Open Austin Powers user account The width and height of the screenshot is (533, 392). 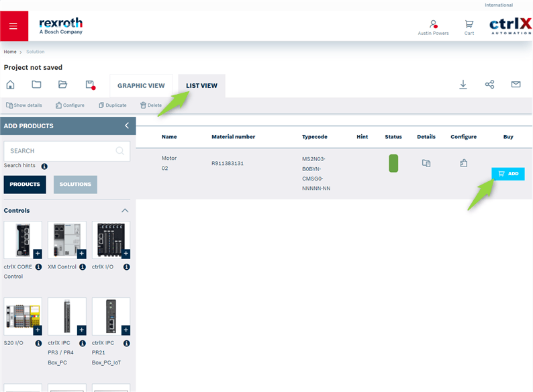tap(433, 28)
